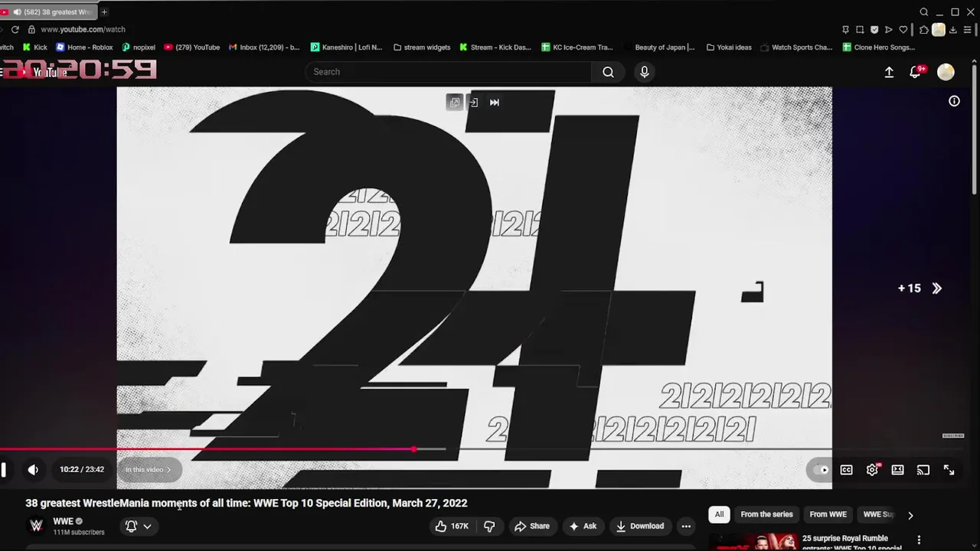Reload the page with browser refresh

[x=15, y=29]
